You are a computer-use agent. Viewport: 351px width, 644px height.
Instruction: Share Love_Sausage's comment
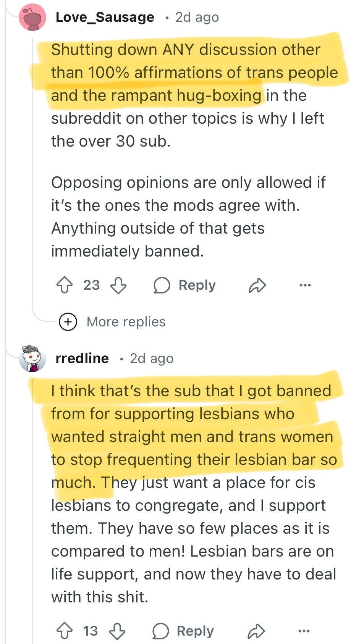pos(257,285)
